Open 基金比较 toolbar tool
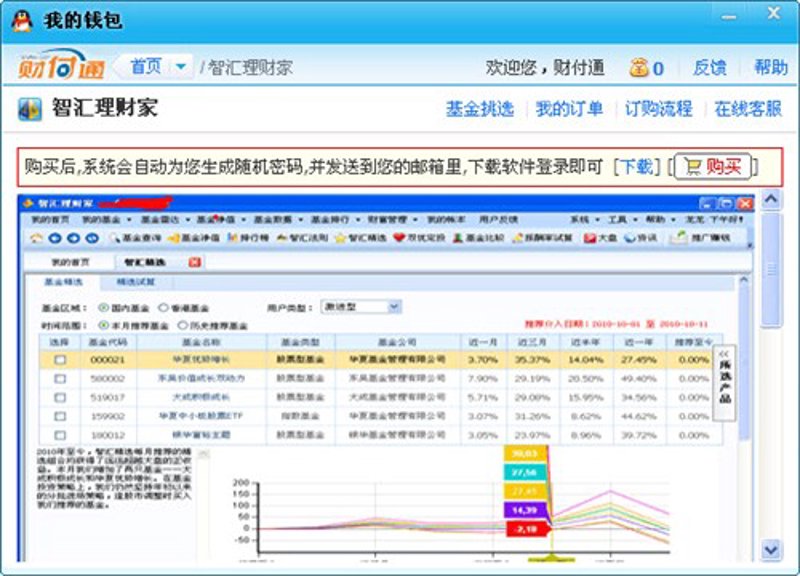Viewport: 800px width, 576px height. click(x=479, y=238)
